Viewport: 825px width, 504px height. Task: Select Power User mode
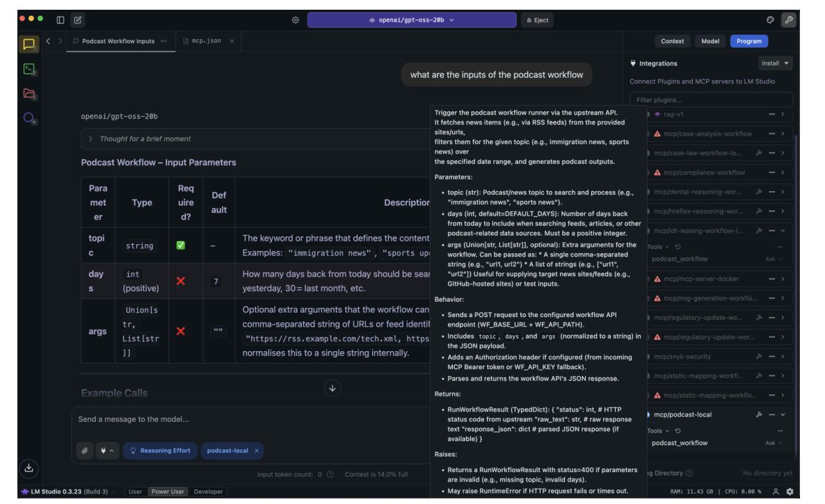click(168, 491)
